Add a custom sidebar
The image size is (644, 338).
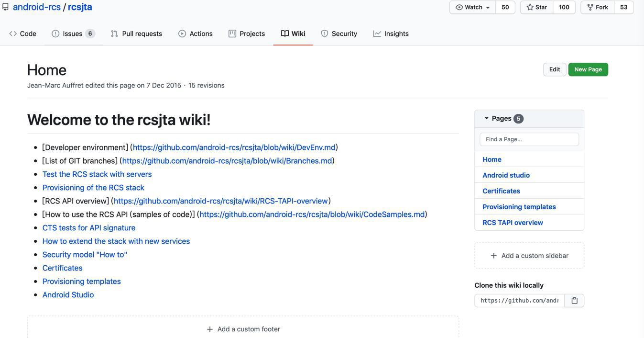point(529,256)
